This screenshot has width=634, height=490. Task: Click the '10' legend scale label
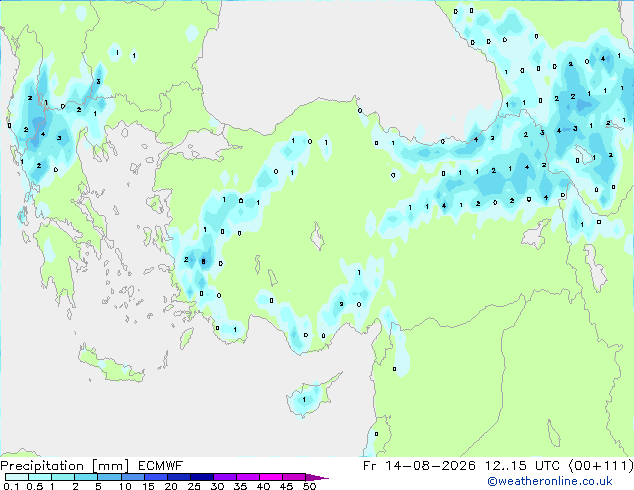(125, 486)
